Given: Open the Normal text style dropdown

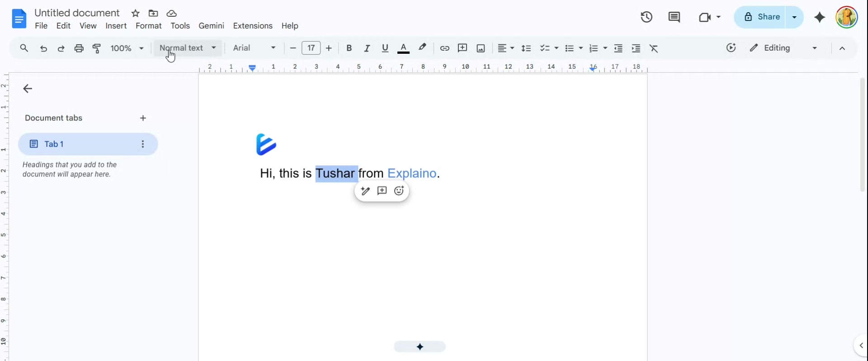Looking at the screenshot, I should 188,48.
